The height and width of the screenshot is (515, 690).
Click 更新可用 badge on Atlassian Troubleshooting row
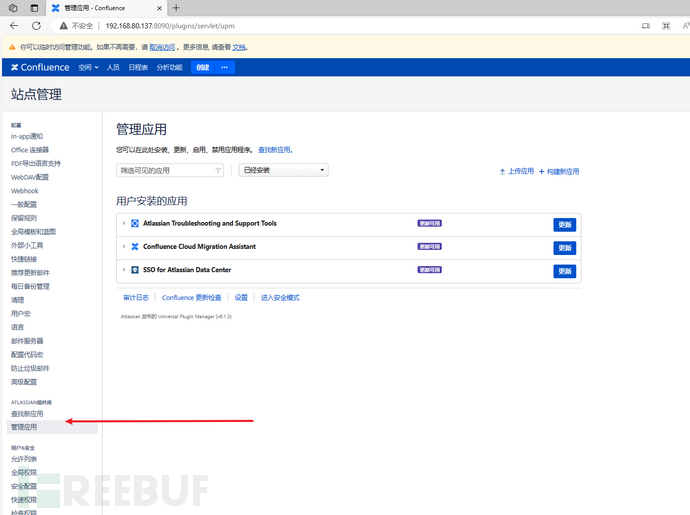pyautogui.click(x=429, y=223)
